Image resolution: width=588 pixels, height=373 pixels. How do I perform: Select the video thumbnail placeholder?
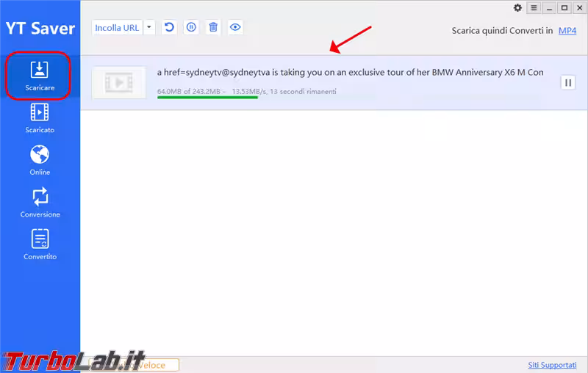[118, 83]
